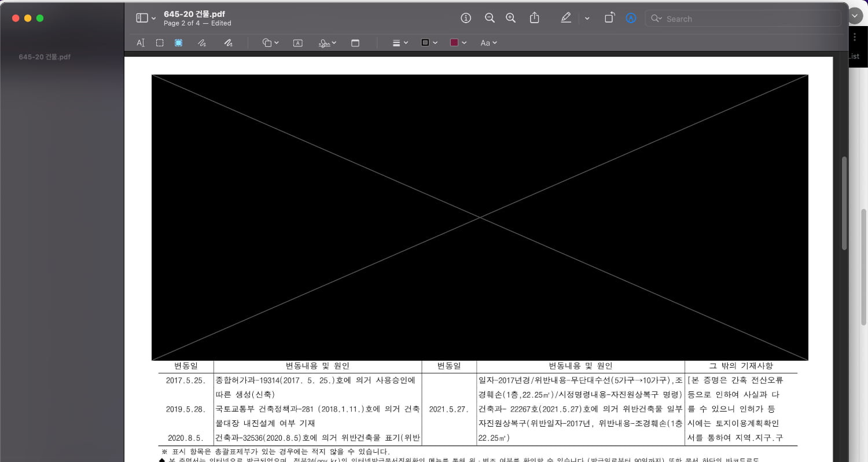
Task: Click the line starting 국토교통부 건축정책과-281
Action: (x=317, y=409)
